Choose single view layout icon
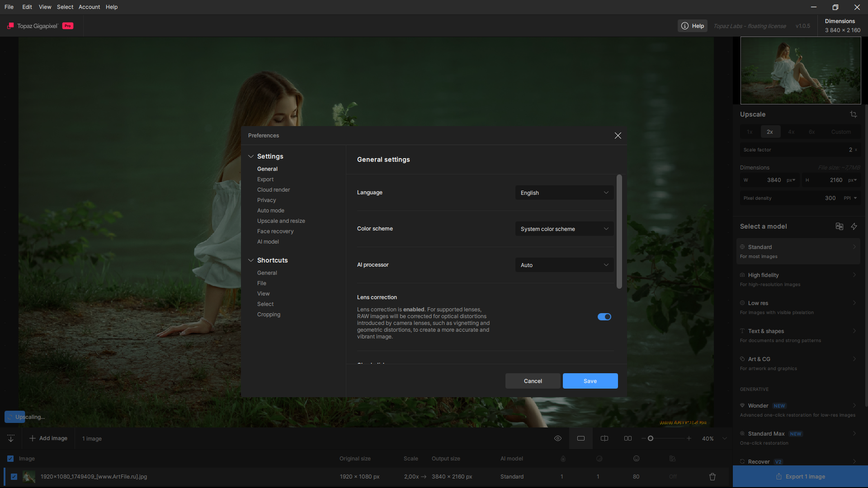 pyautogui.click(x=580, y=438)
